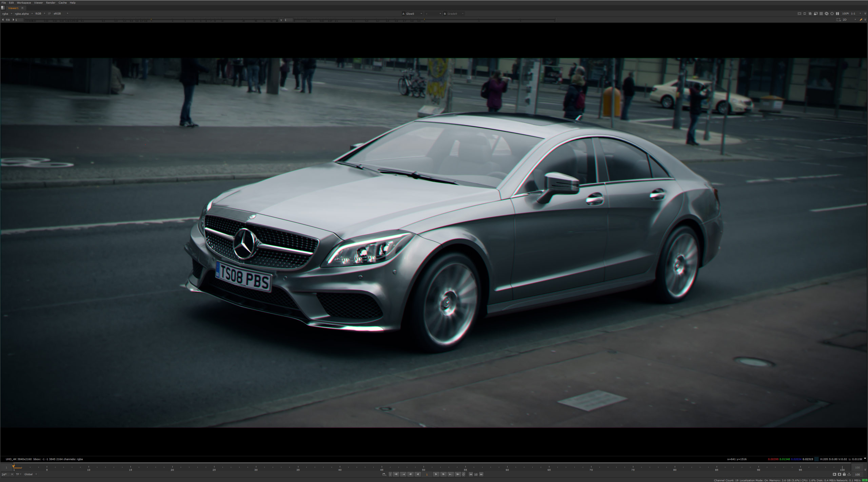
Task: Toggle the scanline lines icon
Action: click(821, 14)
